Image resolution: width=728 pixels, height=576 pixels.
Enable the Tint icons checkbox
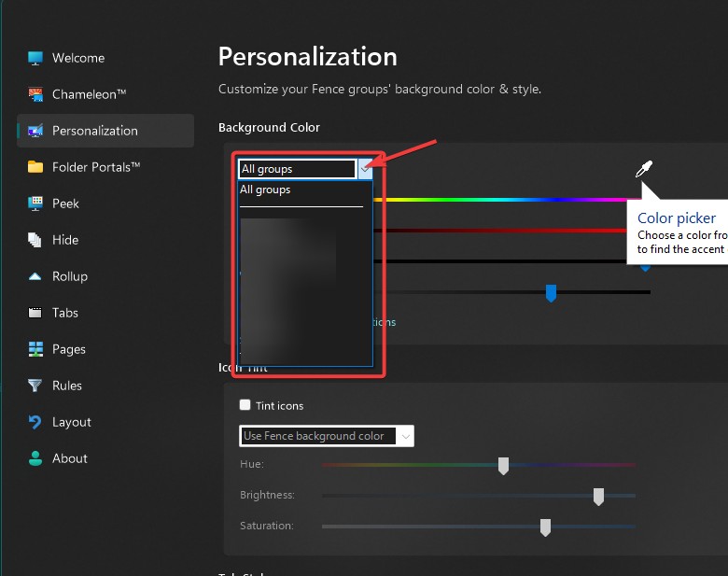[245, 405]
